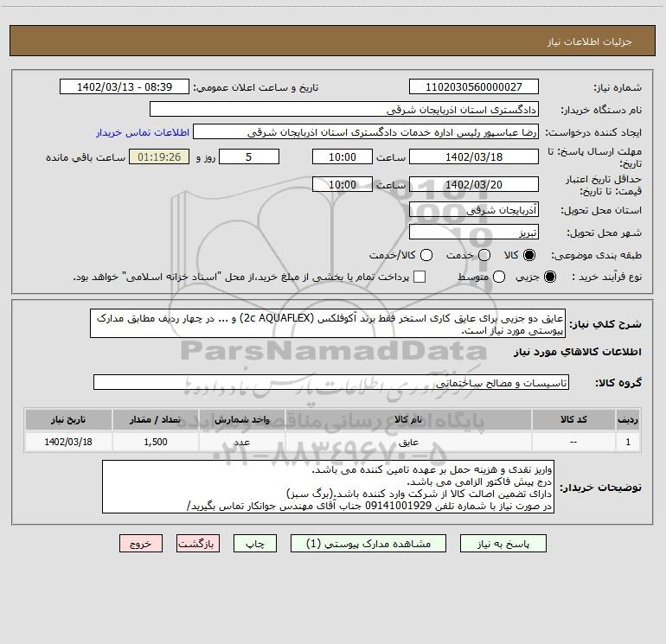Click تعداد / مقدار column header
The image size is (666, 644).
pyautogui.click(x=155, y=419)
